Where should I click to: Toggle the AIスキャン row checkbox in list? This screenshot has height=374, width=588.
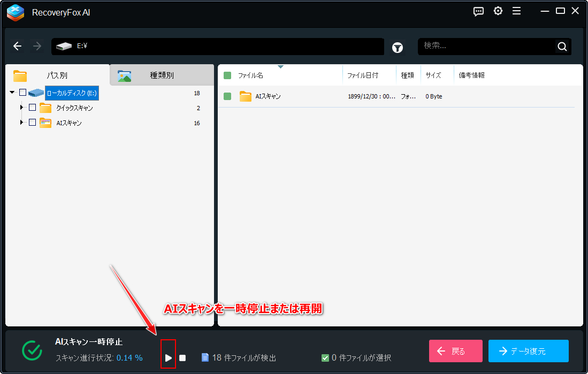[227, 96]
